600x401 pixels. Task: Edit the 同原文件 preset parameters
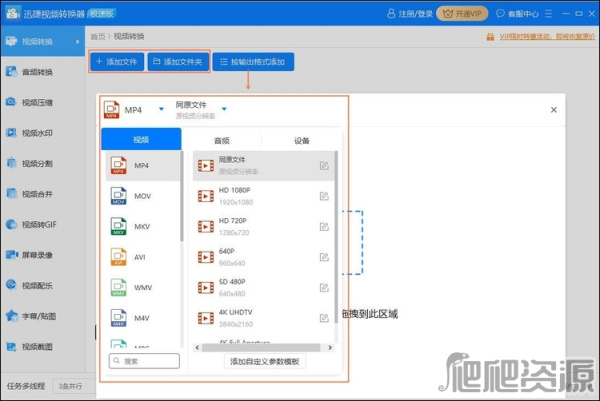point(324,165)
